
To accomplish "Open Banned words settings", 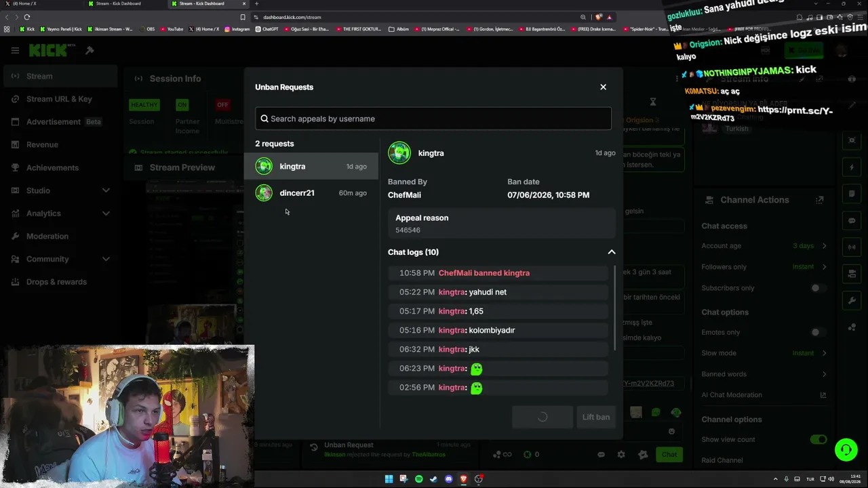I will 764,374.
